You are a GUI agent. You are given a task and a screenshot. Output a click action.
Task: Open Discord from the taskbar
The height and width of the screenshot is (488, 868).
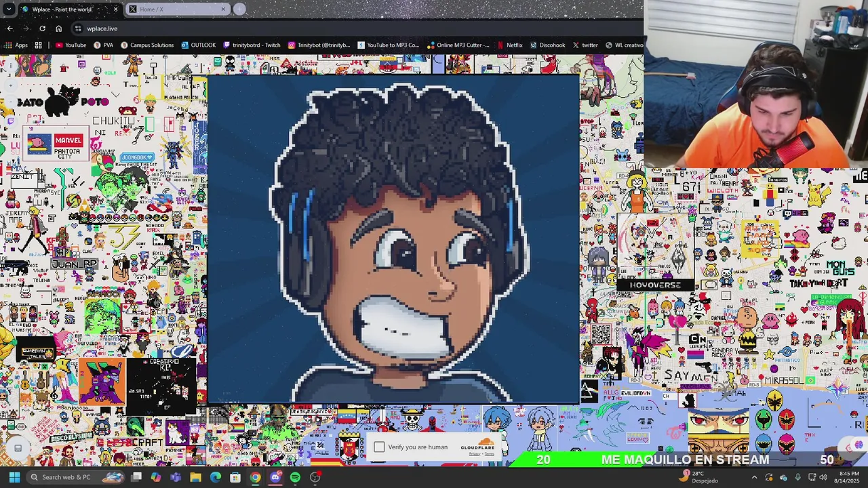pyautogui.click(x=275, y=477)
